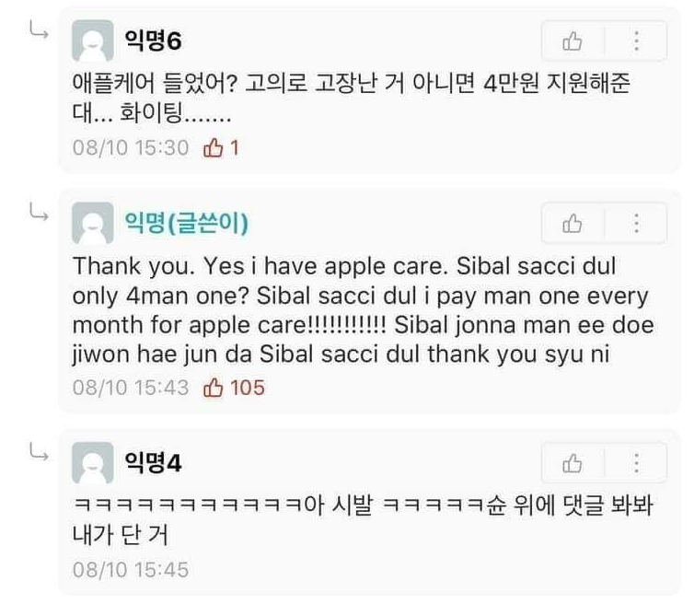Viewport: 694px width, 616px height.
Task: Click the 익명(글쓴이) author name
Action: 186,223
